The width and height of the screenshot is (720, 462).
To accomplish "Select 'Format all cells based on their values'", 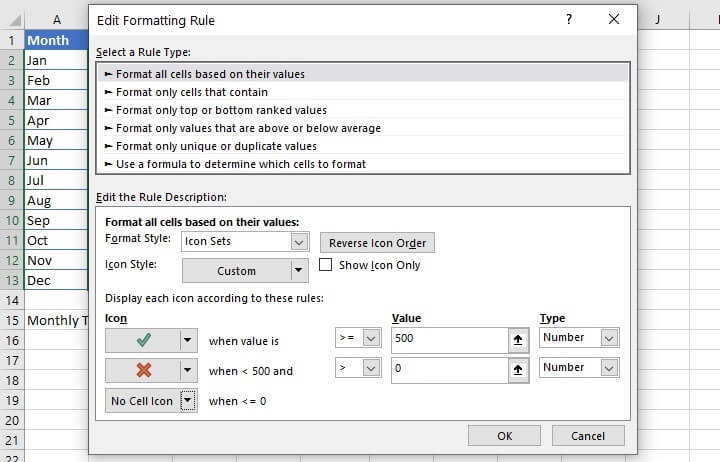I will pyautogui.click(x=363, y=73).
